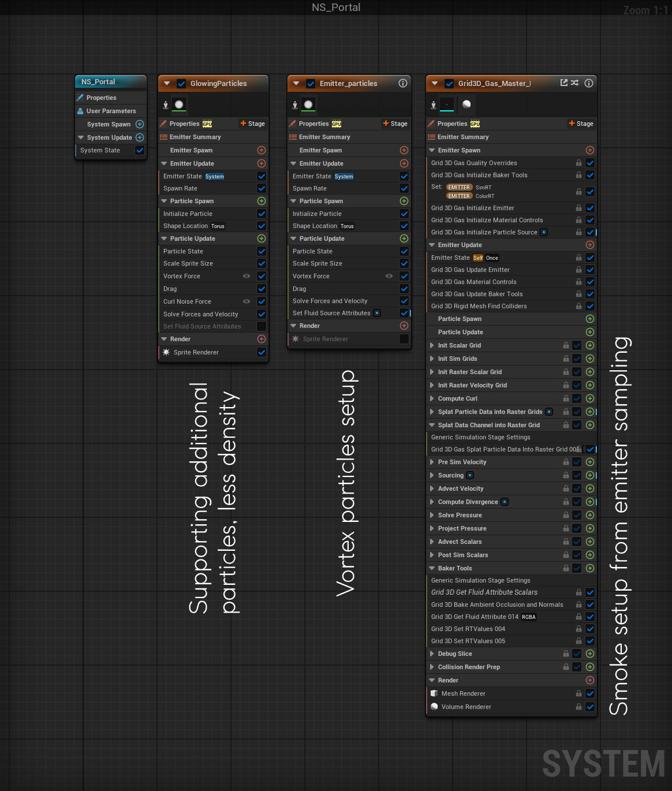Select Solve Forces and Velocity in Emitter_particles
672x791 pixels.
pyautogui.click(x=349, y=301)
